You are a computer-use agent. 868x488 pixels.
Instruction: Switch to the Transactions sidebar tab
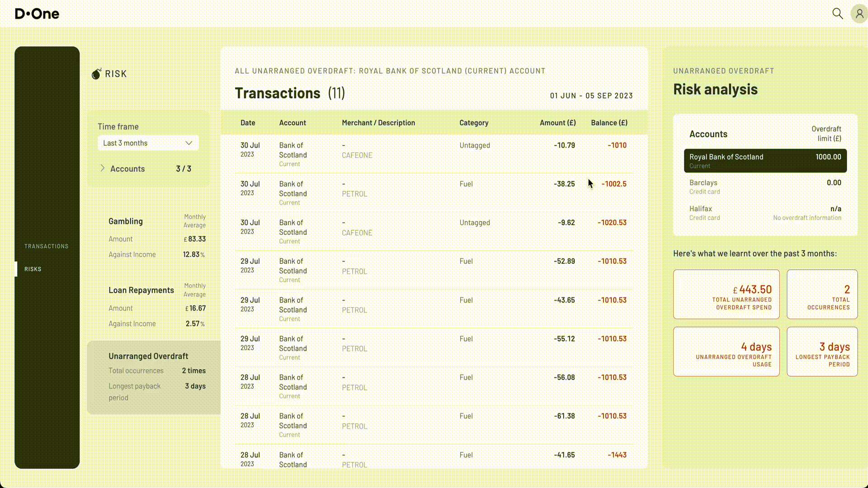46,246
